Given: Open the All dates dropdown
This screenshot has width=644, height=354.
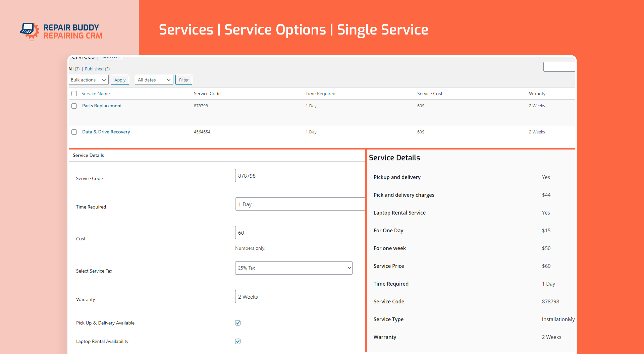Looking at the screenshot, I should point(154,80).
